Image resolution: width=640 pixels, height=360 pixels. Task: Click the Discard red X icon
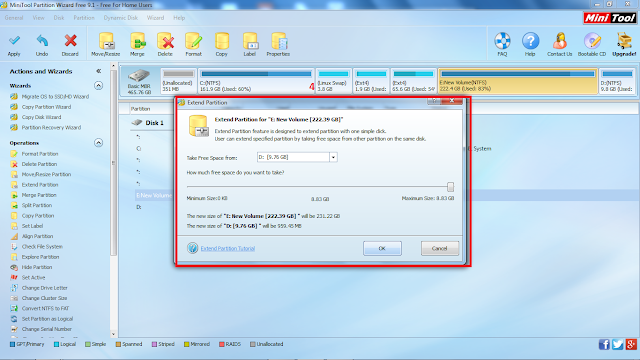(70, 40)
